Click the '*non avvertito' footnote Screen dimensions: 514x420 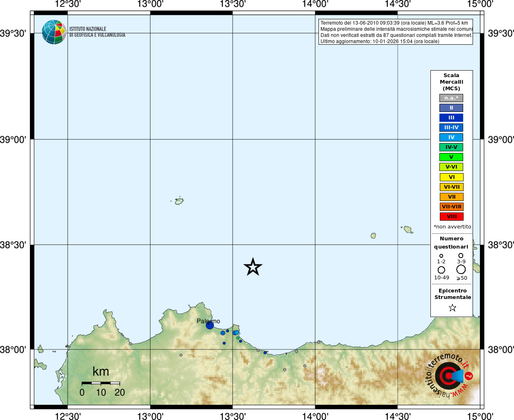[453, 227]
